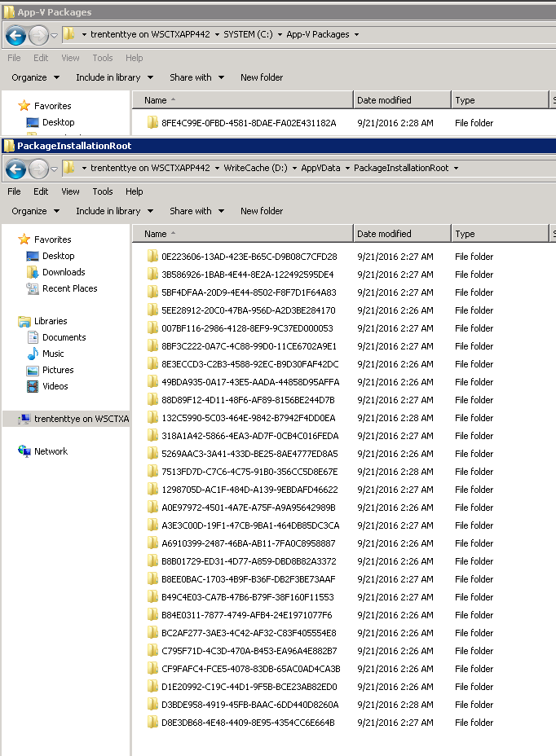Select Downloads folder in navigation pane
This screenshot has height=756, width=556.
tap(64, 272)
